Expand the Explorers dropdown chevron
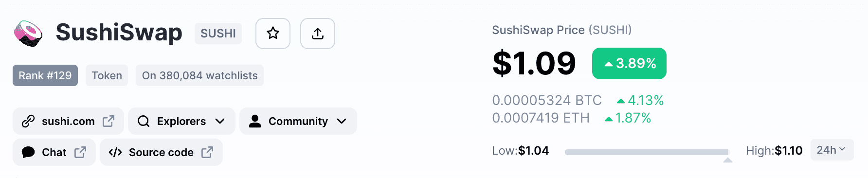The width and height of the screenshot is (868, 178). click(220, 121)
